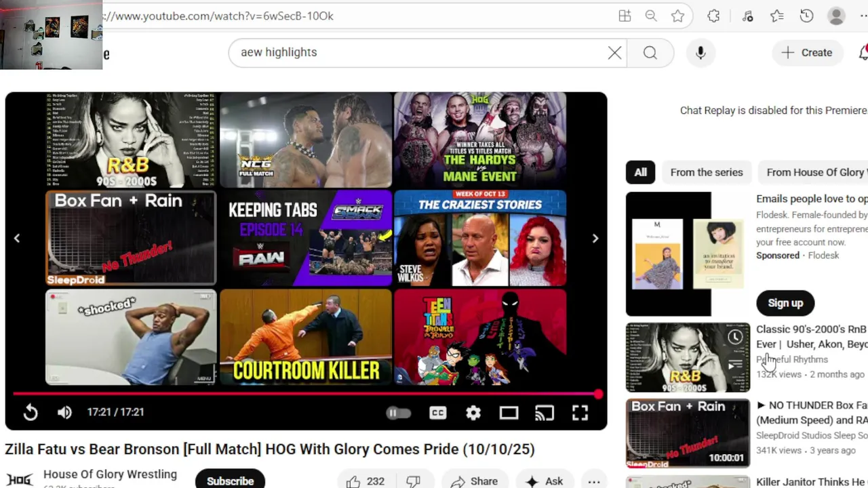Click the Zilla Fatu vs Bear Bronson title
Viewport: 868px width, 488px height.
tap(270, 449)
